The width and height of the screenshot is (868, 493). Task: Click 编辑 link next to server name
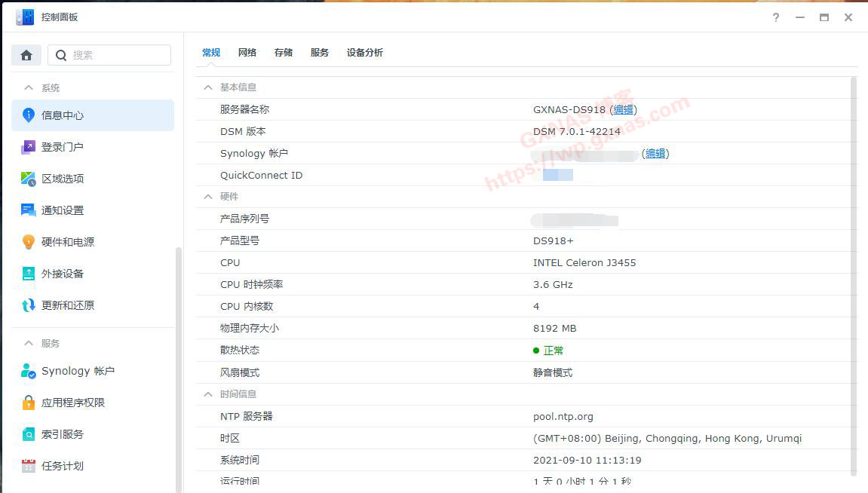point(623,110)
